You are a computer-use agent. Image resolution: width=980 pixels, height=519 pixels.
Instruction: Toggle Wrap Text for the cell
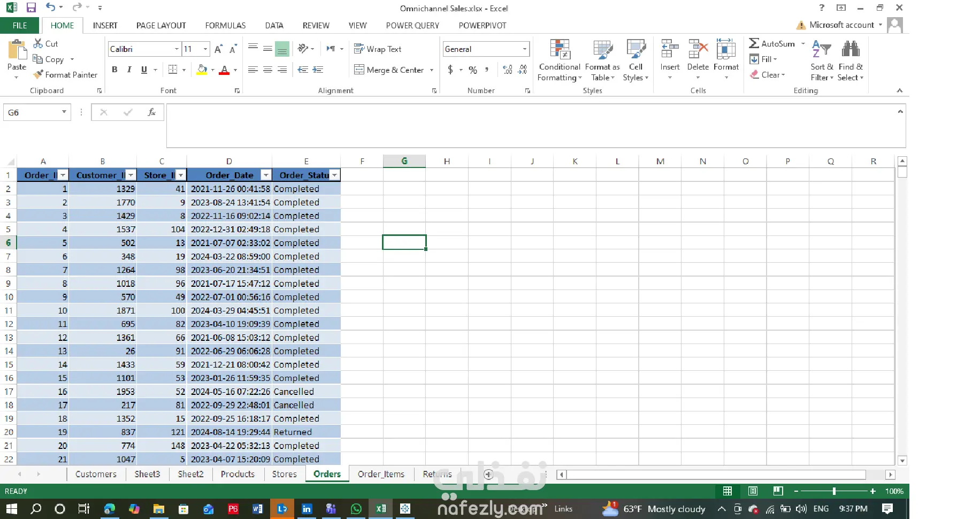tap(378, 49)
